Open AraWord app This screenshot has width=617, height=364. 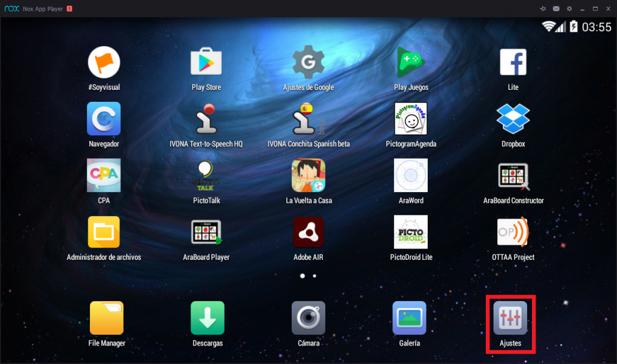[411, 175]
